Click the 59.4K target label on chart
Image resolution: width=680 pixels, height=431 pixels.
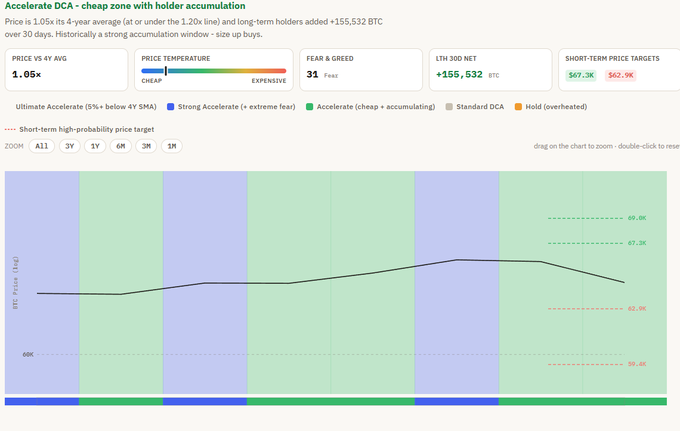(x=637, y=364)
